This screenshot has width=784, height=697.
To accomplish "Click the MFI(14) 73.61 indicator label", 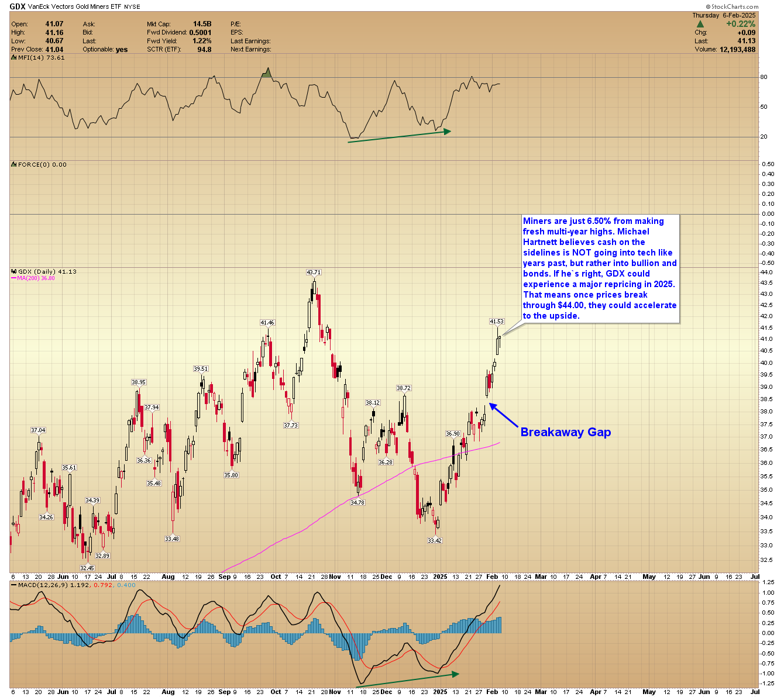I will coord(42,57).
